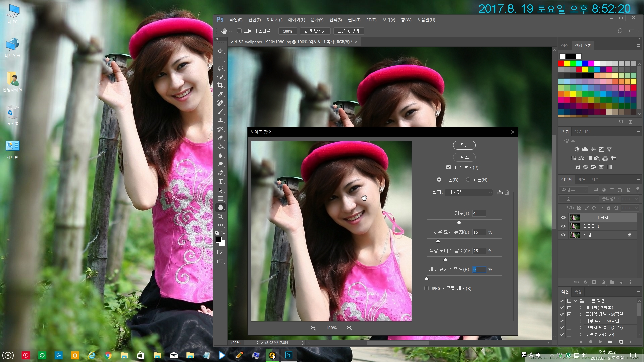Viewport: 644px width, 362px height.
Task: Toggle checkmark for 비네팅(선택물) action
Action: click(x=562, y=307)
